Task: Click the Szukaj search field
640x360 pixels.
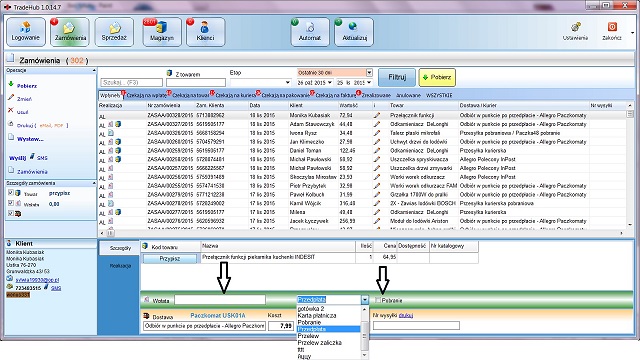Action: 131,82
